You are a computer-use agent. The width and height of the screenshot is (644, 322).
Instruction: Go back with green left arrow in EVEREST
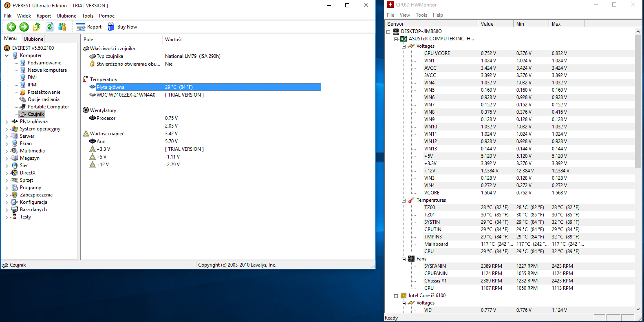coord(11,27)
